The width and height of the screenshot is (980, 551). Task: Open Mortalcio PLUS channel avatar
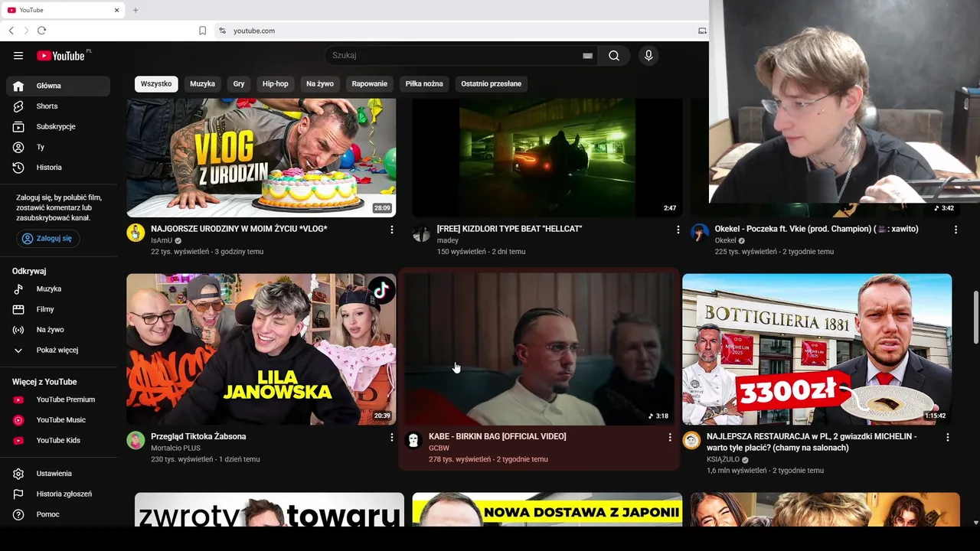(136, 440)
